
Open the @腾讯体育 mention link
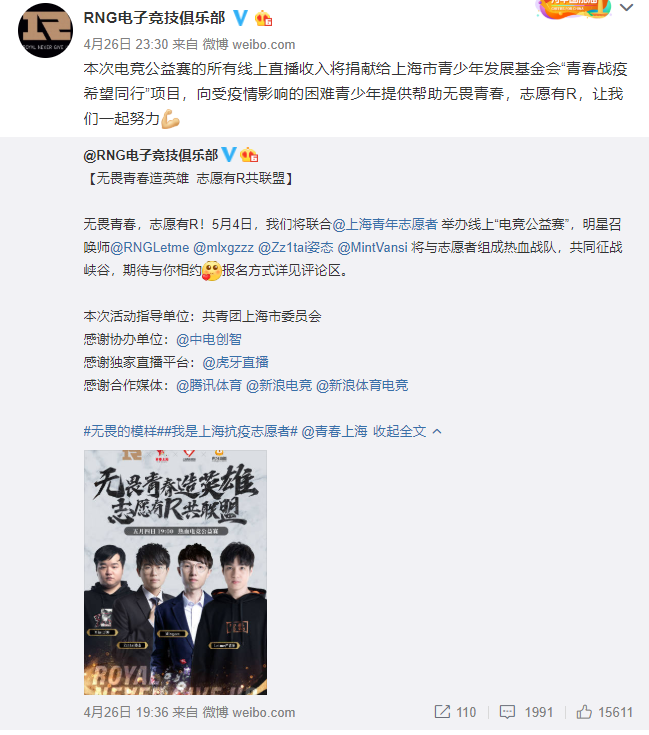tap(209, 385)
